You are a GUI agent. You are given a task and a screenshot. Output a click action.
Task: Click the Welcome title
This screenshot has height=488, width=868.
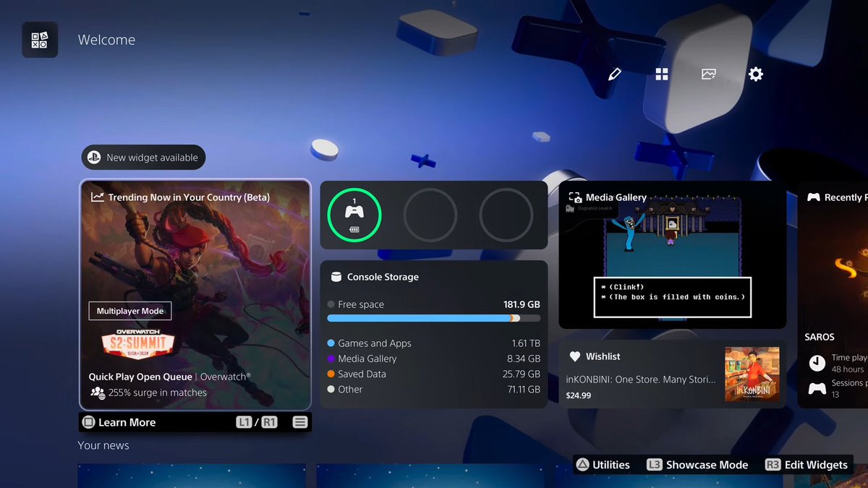[106, 40]
